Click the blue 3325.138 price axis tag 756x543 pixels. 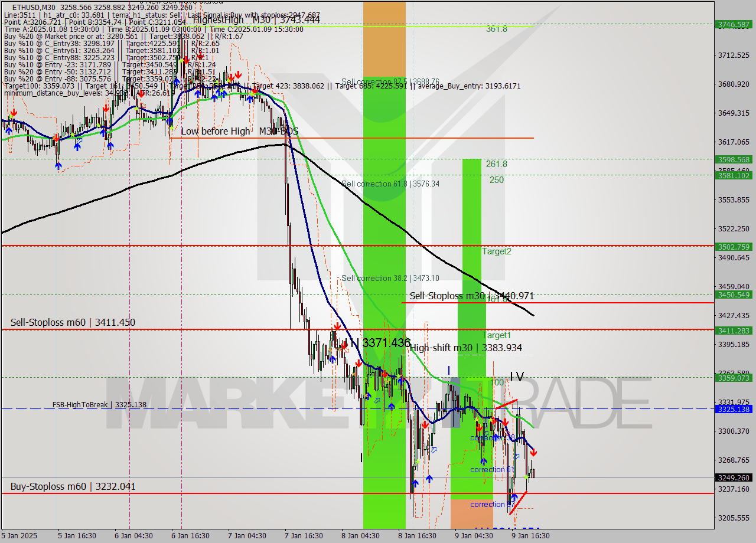(734, 408)
